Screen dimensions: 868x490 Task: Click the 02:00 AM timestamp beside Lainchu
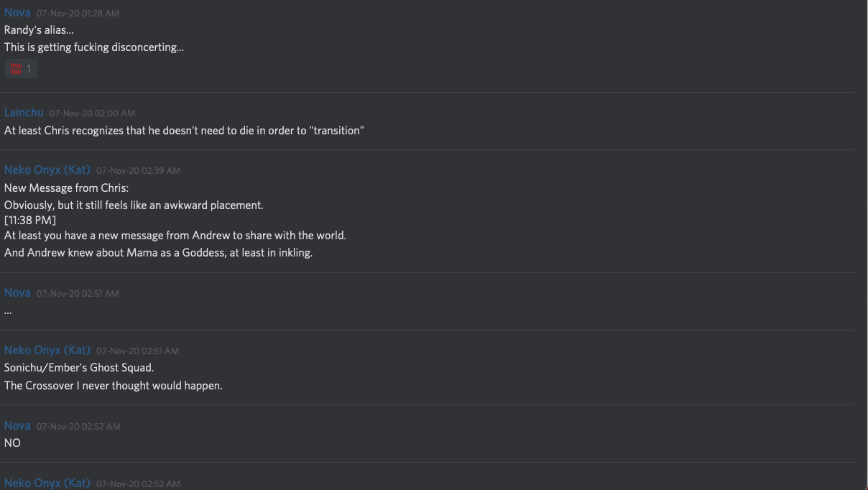click(x=92, y=114)
